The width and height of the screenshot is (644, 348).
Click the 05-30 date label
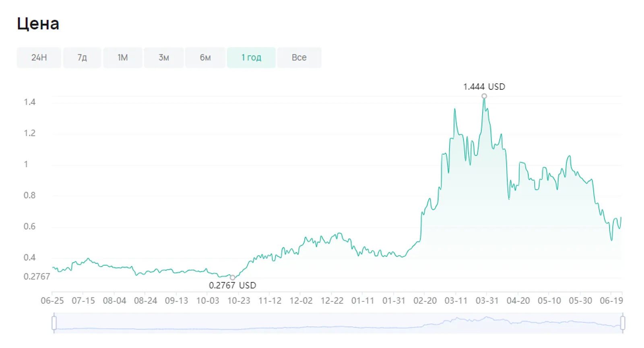point(580,301)
